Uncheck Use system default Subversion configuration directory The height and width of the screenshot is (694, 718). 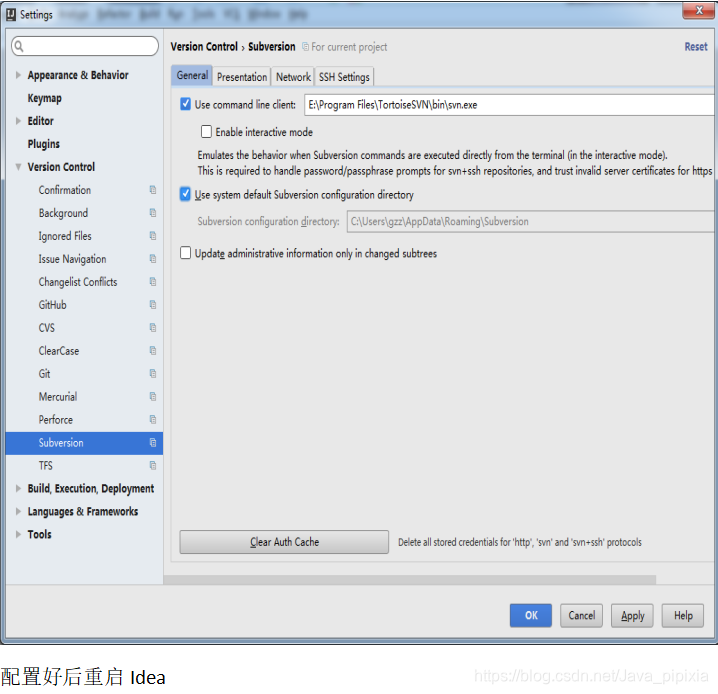(x=185, y=195)
